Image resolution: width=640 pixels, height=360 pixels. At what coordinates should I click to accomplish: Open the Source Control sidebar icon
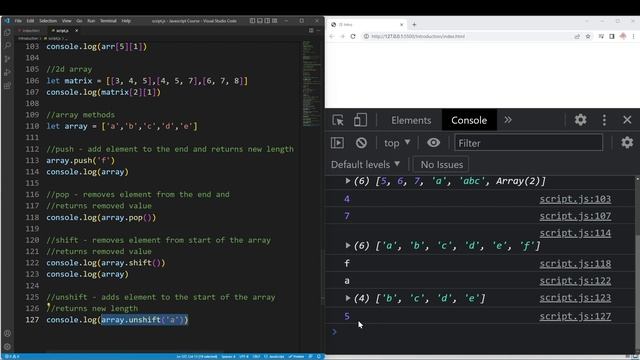coord(7,59)
